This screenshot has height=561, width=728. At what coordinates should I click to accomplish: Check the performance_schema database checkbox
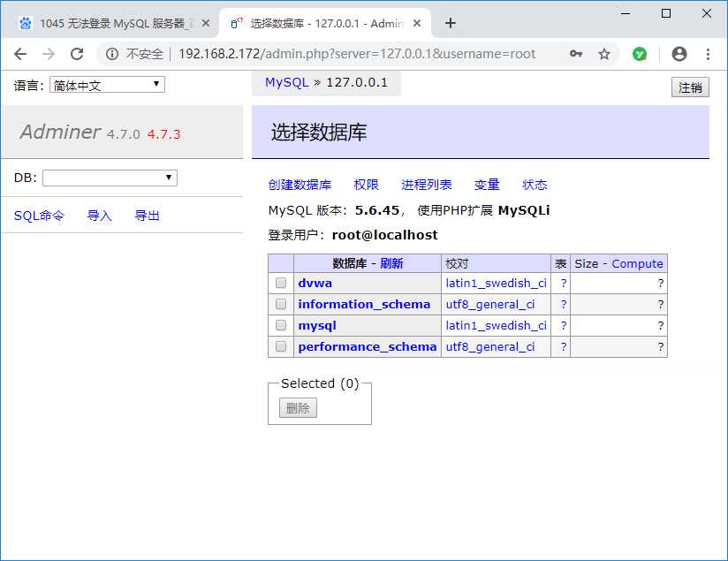281,346
